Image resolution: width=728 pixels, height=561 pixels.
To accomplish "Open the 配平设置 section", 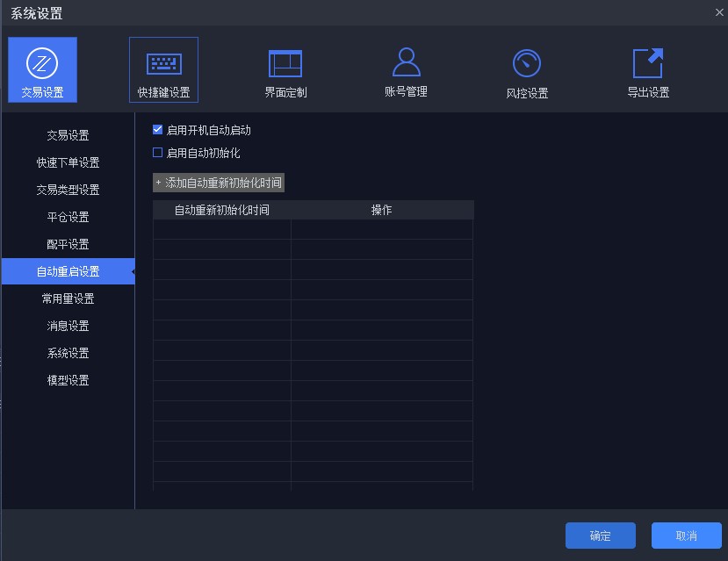I will pyautogui.click(x=68, y=244).
